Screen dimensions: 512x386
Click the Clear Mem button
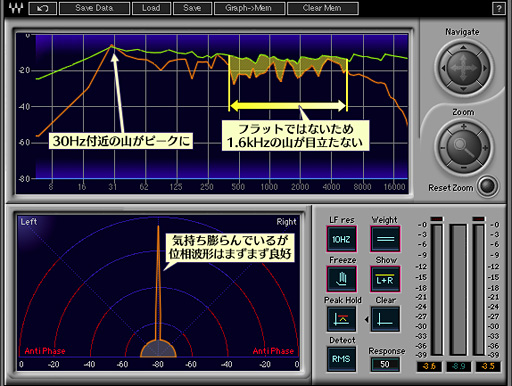[x=323, y=8]
